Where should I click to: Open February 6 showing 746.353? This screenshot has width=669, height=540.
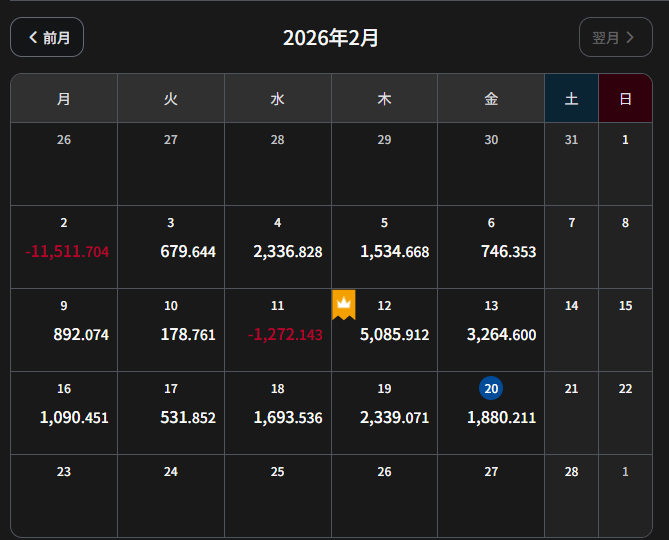coord(491,247)
